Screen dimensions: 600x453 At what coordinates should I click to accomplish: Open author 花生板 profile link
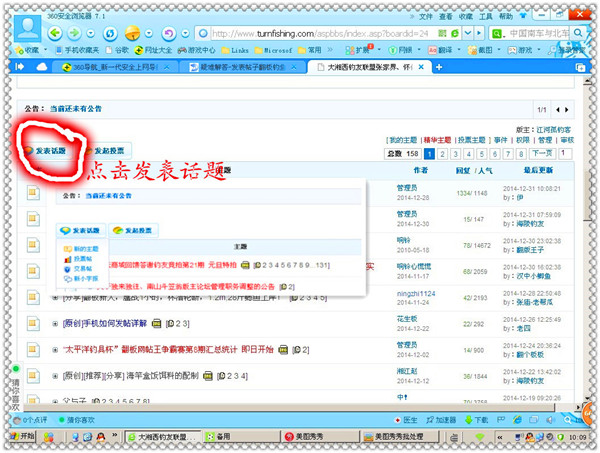point(407,319)
